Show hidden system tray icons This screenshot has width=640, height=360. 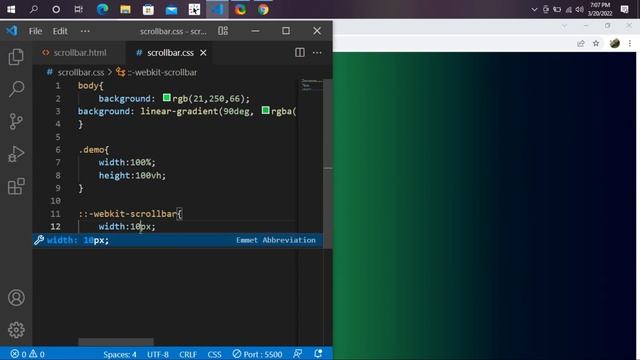pyautogui.click(x=534, y=9)
